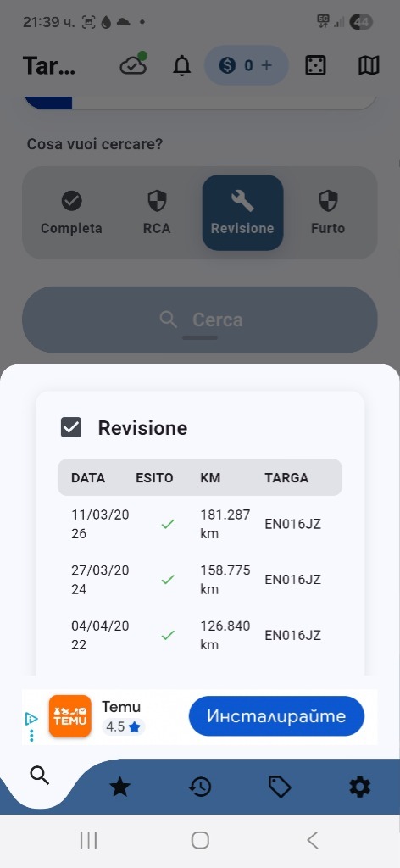
Task: Select RCA insurance search type
Action: click(x=157, y=213)
